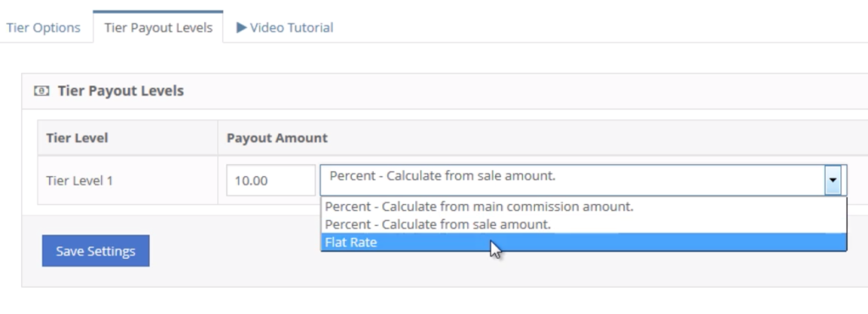Switch to the Tier Payout Levels tab

click(159, 27)
